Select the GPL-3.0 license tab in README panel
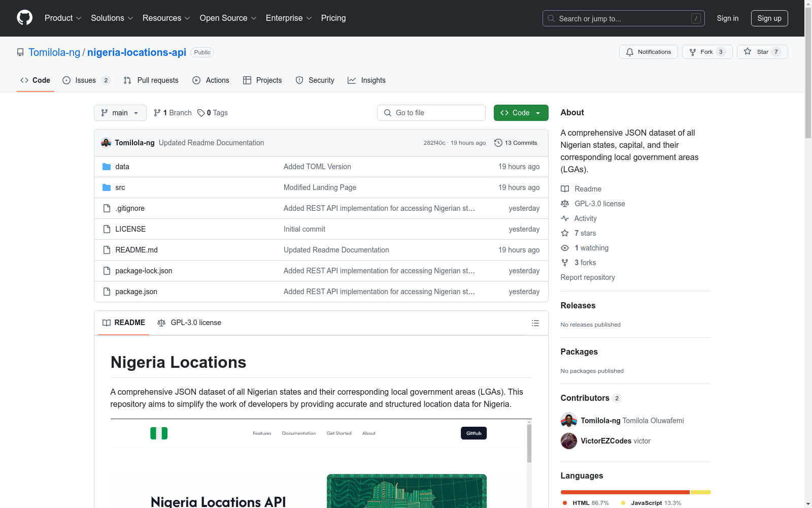The width and height of the screenshot is (812, 508). (x=189, y=323)
